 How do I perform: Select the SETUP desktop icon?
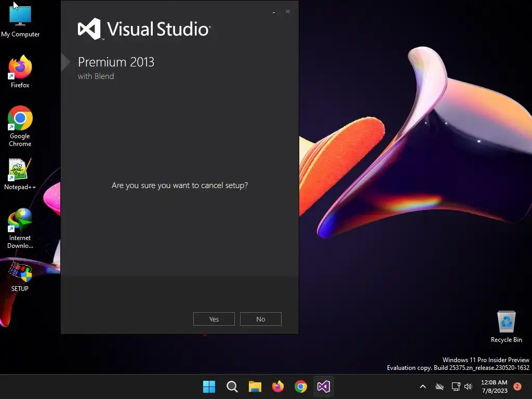click(20, 276)
